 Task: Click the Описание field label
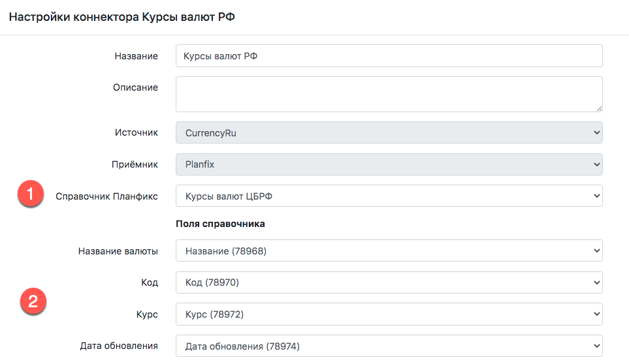(136, 87)
